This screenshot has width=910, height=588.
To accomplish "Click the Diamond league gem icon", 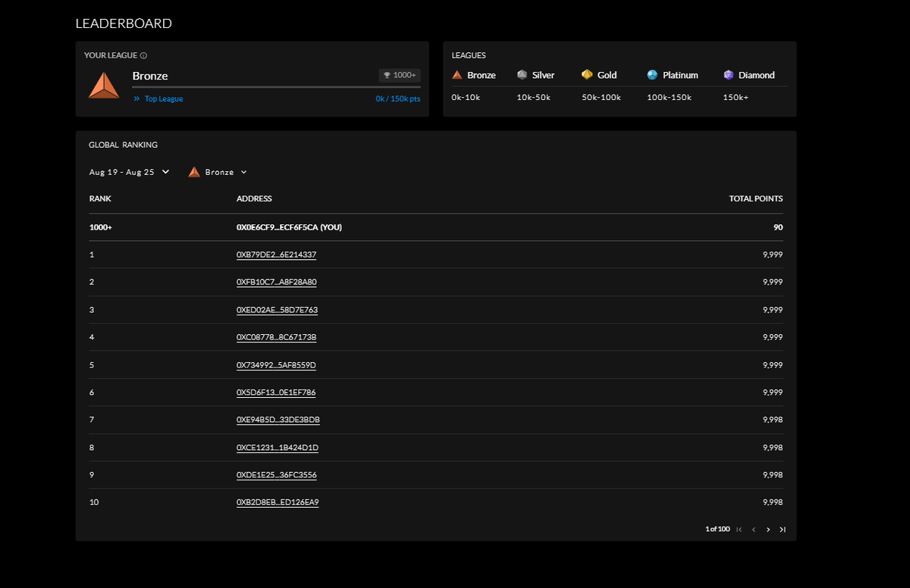I will click(729, 75).
